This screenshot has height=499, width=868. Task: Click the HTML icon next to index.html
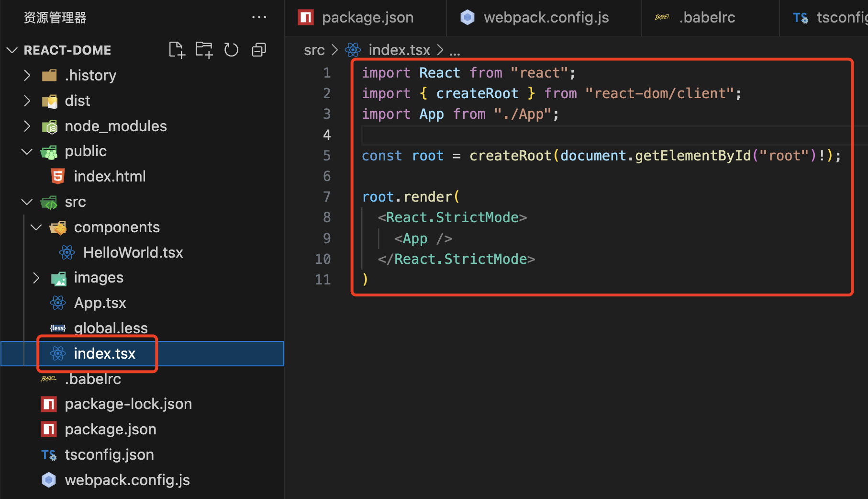coord(57,176)
